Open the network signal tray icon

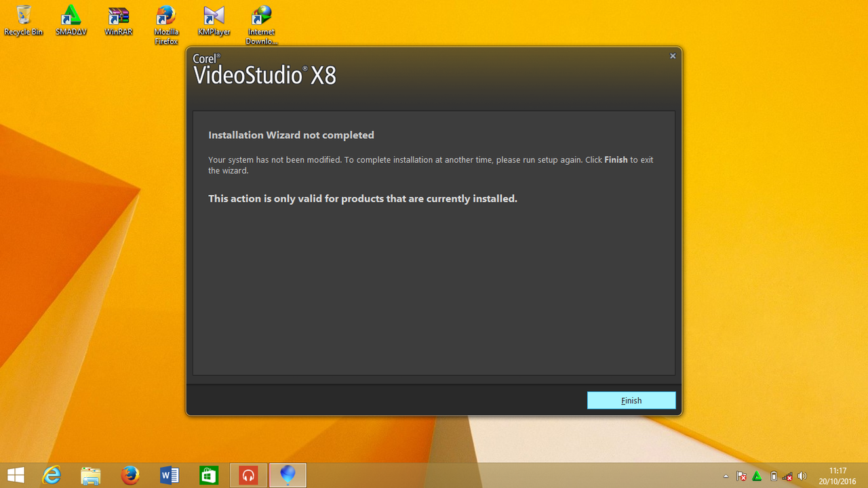[787, 476]
